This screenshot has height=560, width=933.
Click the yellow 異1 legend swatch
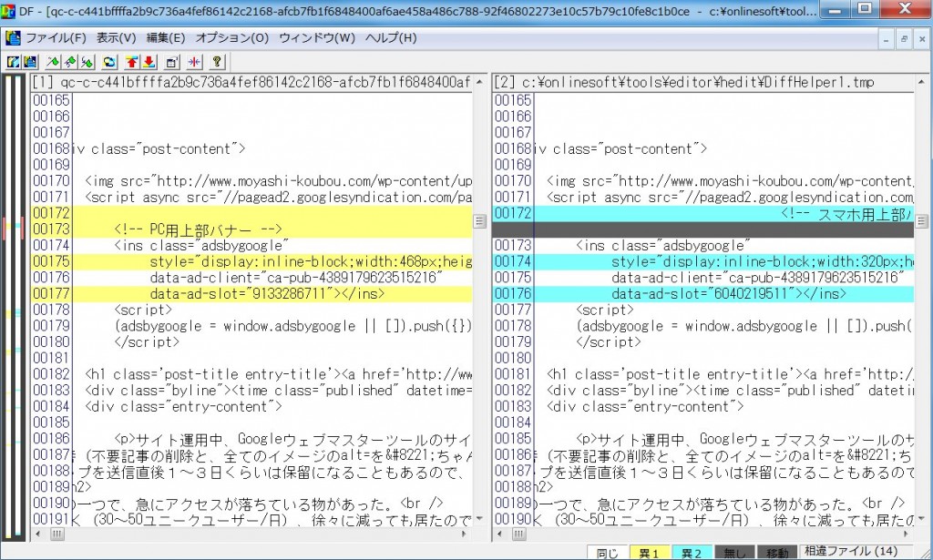[x=650, y=553]
